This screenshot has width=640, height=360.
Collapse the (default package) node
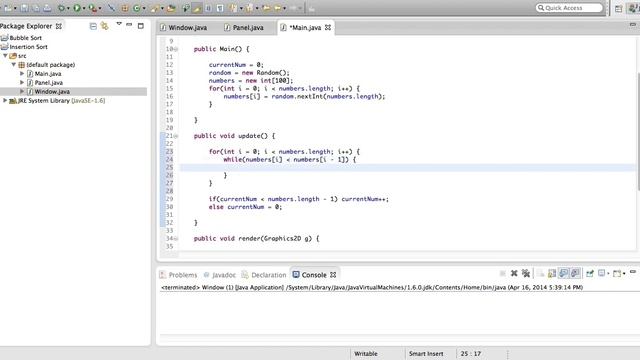pos(13,64)
